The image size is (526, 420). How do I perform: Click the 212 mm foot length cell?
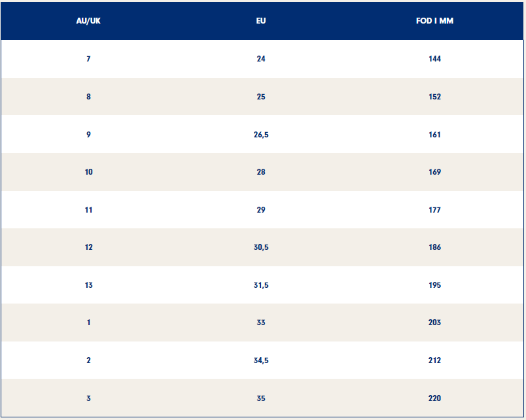tap(434, 360)
